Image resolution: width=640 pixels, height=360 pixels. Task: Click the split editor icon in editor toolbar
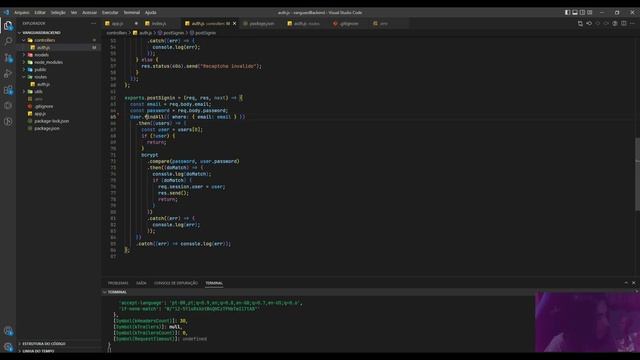click(624, 24)
